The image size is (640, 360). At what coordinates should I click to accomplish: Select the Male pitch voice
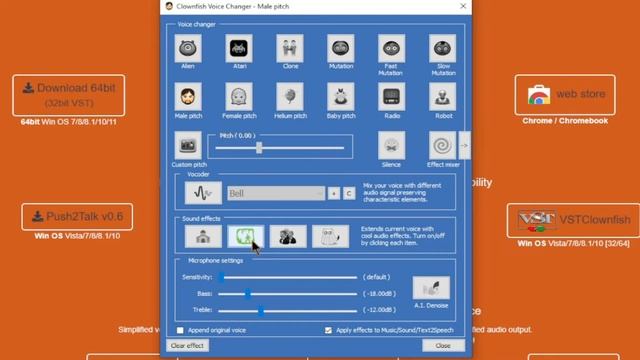coord(188,97)
